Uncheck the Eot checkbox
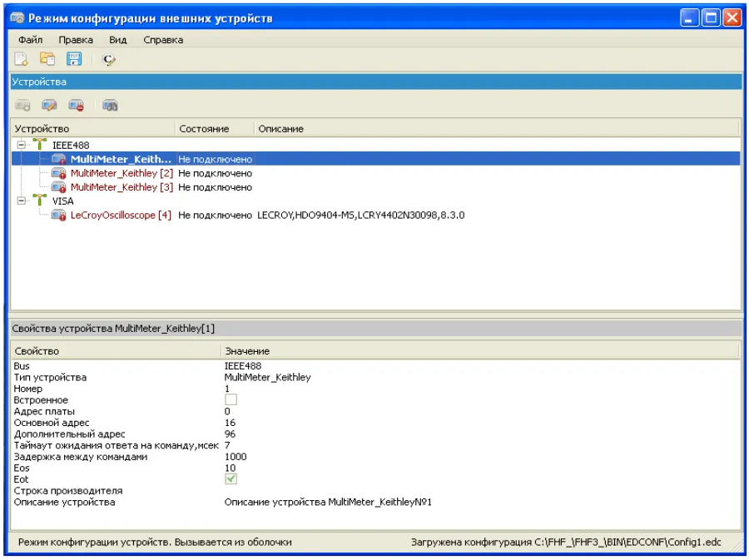 coord(231,478)
